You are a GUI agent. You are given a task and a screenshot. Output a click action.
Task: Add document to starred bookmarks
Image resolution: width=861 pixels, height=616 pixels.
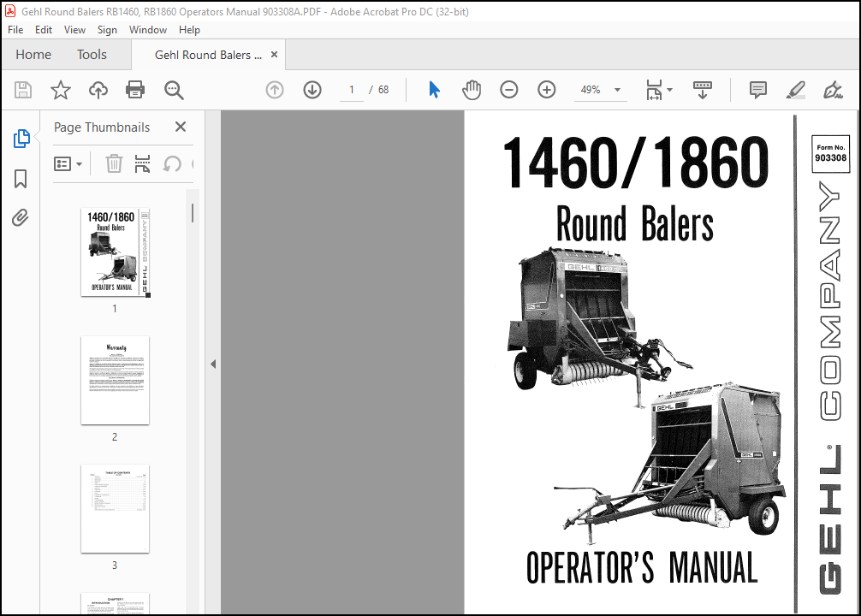[x=61, y=90]
